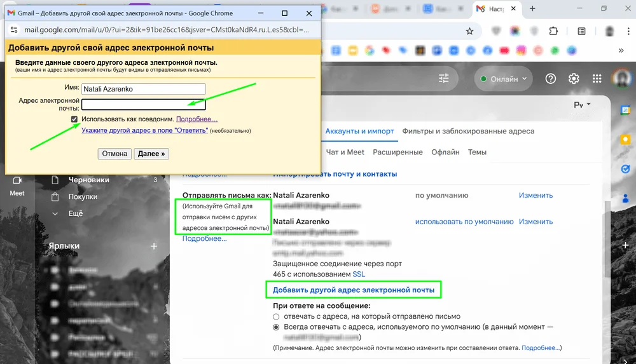Open Gmail settings gear icon
Screen dimensions: 636x364
coord(574,79)
